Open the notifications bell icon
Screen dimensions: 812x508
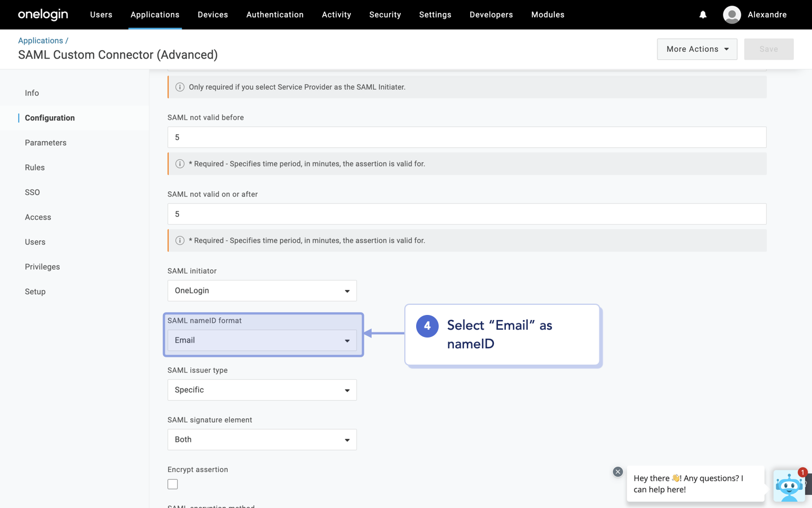(703, 15)
